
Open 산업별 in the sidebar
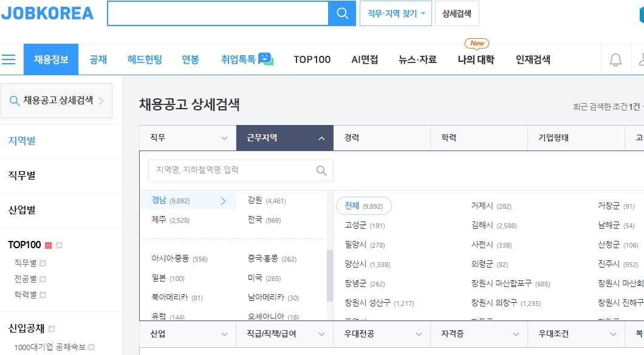pos(22,210)
